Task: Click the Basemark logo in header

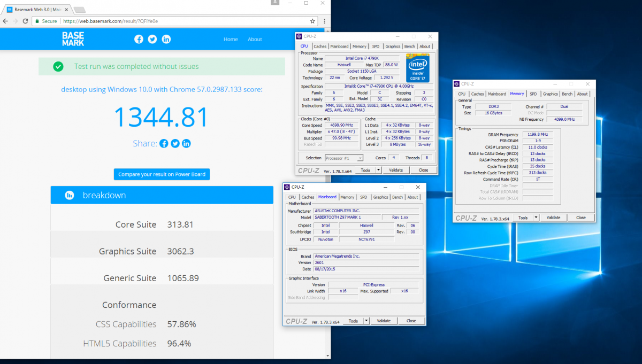Action: [x=73, y=39]
